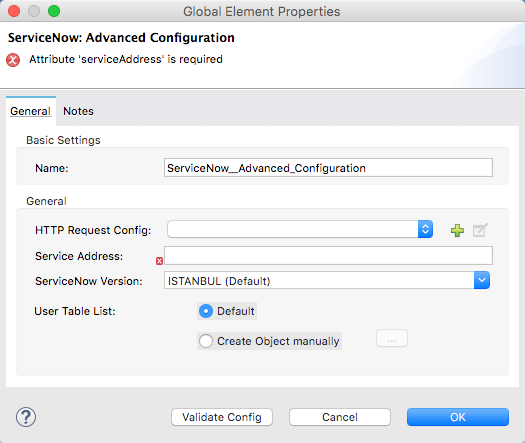Click the HTTP Request Config label
The width and height of the screenshot is (525, 443).
coord(93,230)
